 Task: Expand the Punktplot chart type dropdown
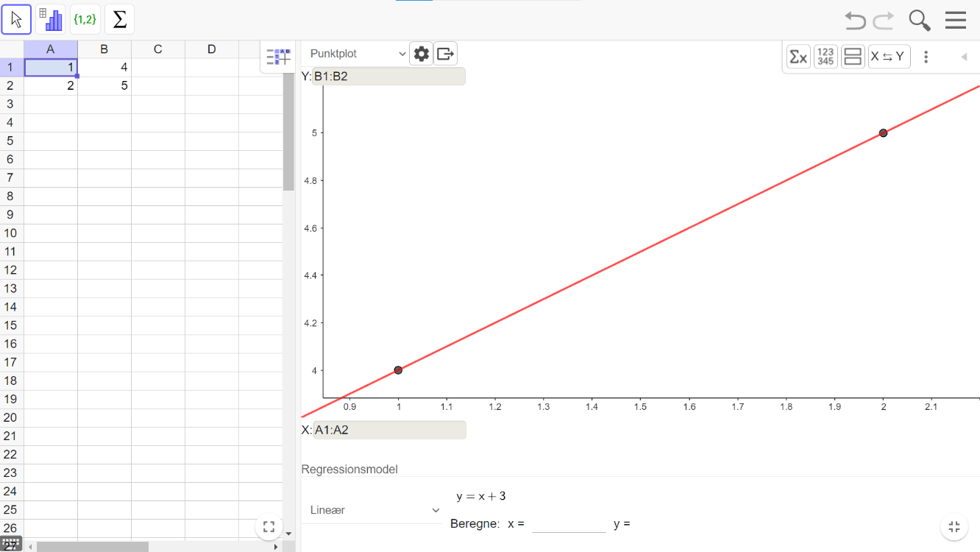(x=358, y=54)
